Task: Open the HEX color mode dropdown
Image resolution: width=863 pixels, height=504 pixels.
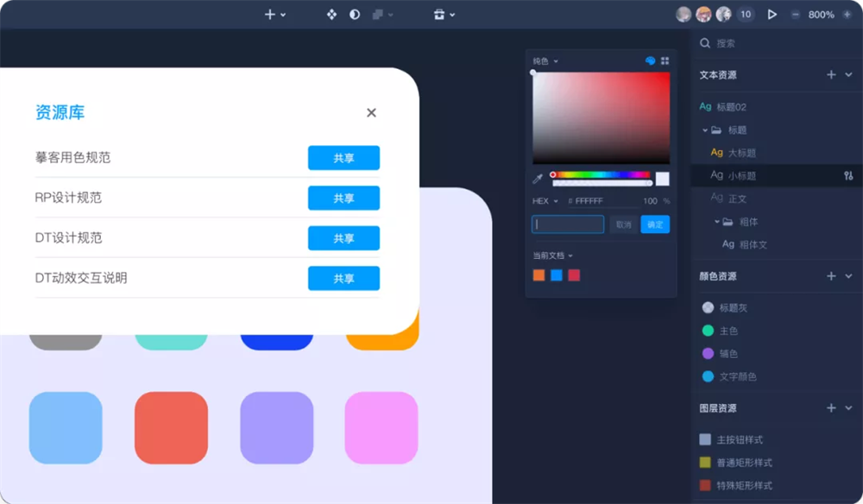Action: coord(545,201)
